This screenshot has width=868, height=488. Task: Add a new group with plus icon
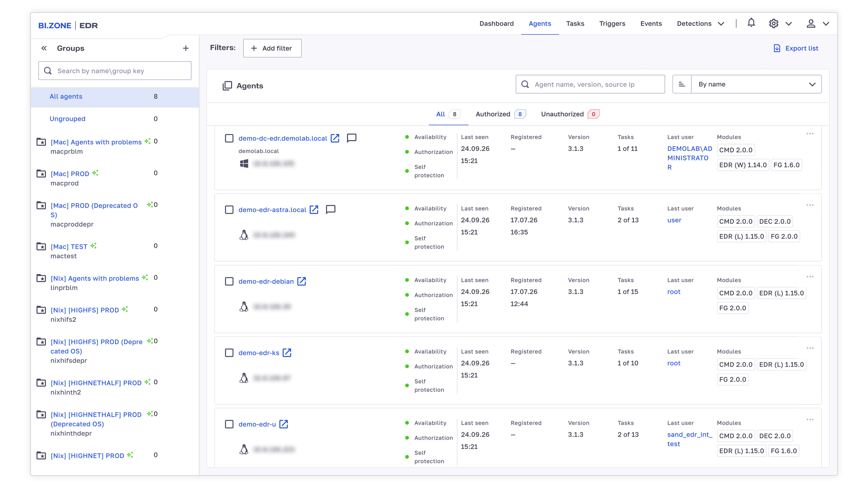pyautogui.click(x=186, y=48)
